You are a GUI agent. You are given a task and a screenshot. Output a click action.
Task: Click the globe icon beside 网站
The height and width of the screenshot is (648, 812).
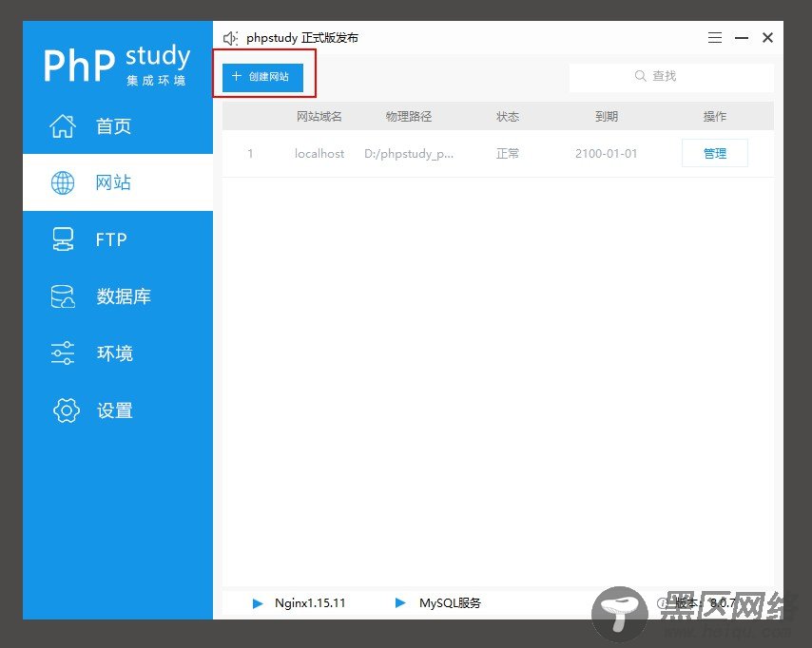click(63, 182)
